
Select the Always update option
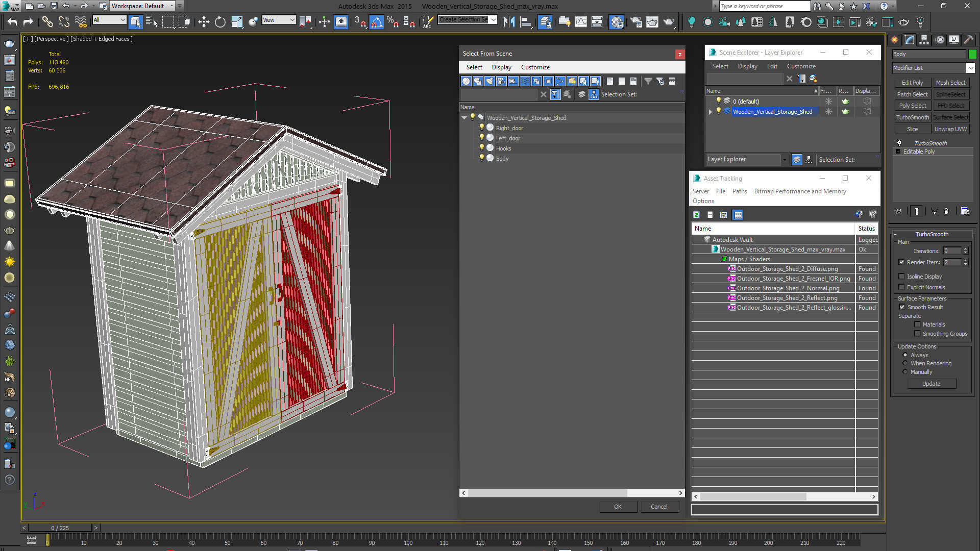pos(905,355)
